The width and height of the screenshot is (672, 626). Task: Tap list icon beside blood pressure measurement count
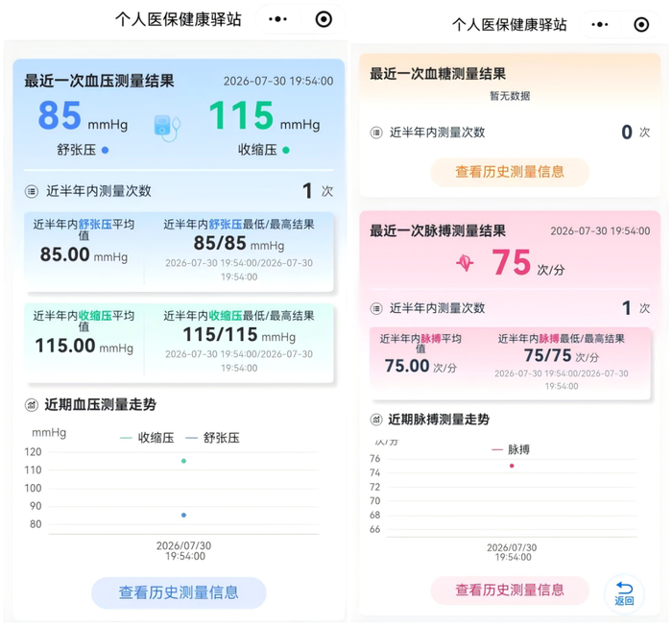coord(32,191)
